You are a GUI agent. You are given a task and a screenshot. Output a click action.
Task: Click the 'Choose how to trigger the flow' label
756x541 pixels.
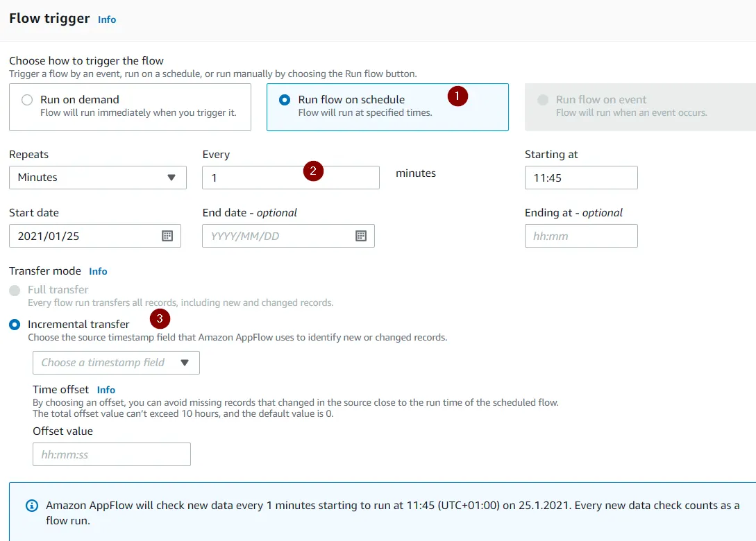86,61
